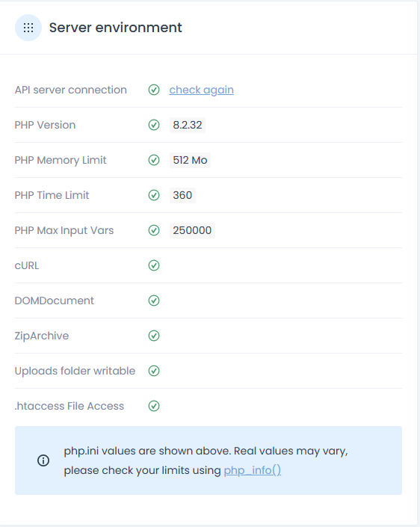Screen dimensions: 420x527
Task: Click the API server connection check icon
Action: click(154, 90)
